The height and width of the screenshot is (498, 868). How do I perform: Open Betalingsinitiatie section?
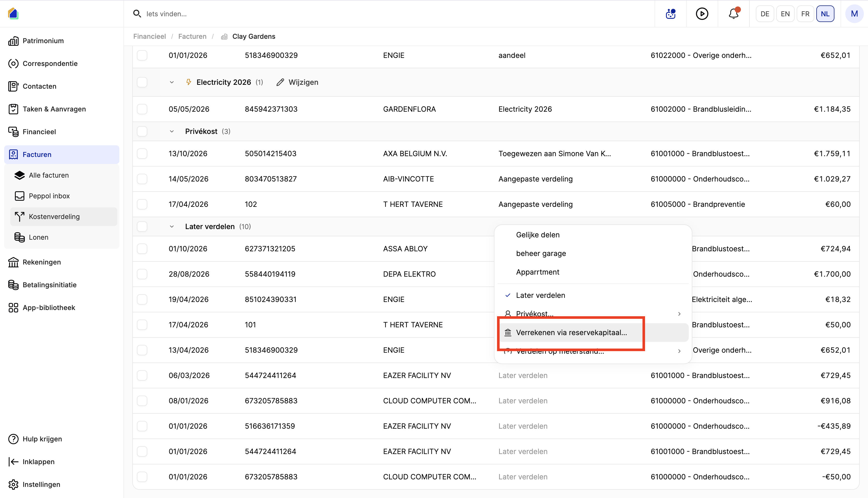click(x=61, y=285)
